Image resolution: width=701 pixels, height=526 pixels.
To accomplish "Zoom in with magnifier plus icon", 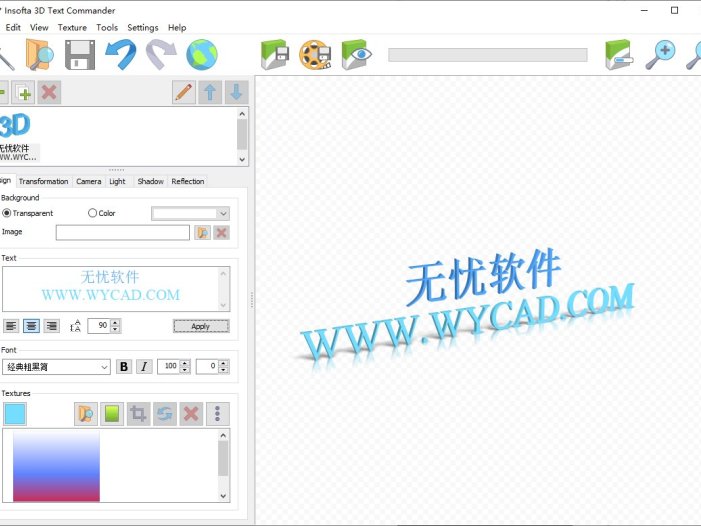I will 660,55.
